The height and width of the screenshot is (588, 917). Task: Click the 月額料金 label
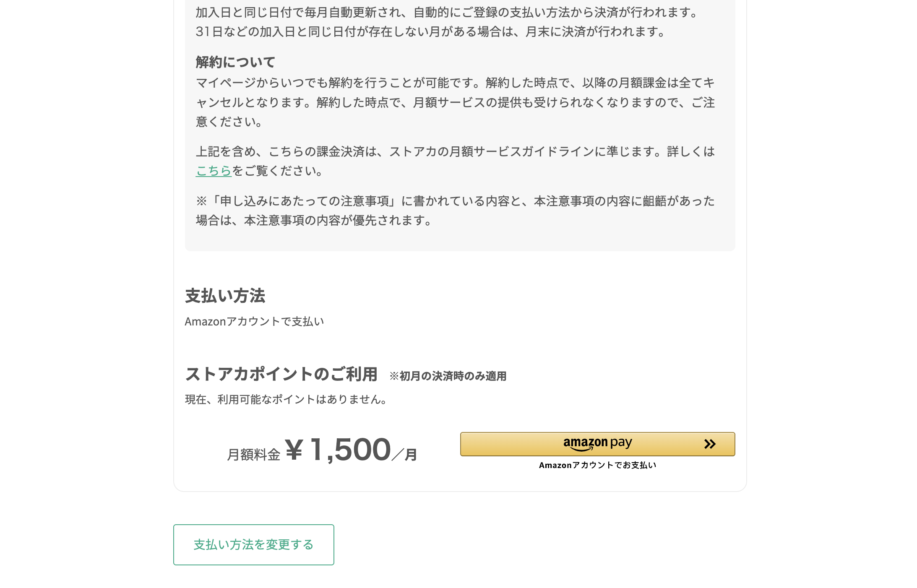(x=253, y=455)
